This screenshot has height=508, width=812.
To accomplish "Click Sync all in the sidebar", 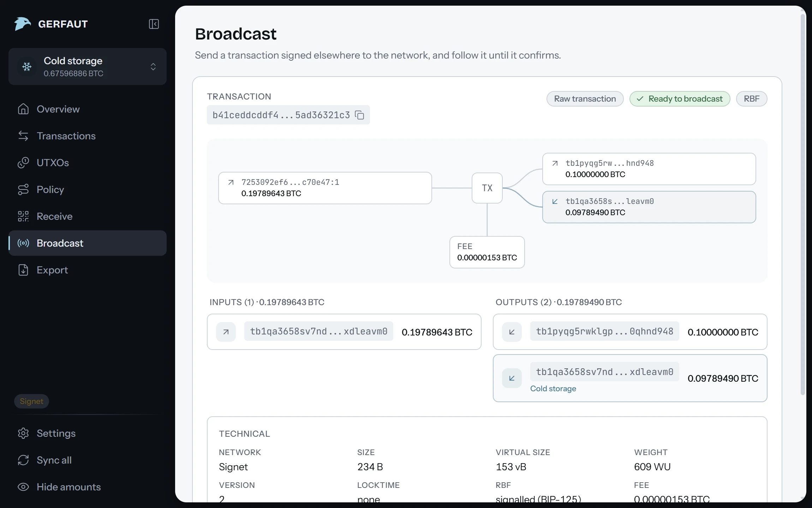I will [x=88, y=460].
